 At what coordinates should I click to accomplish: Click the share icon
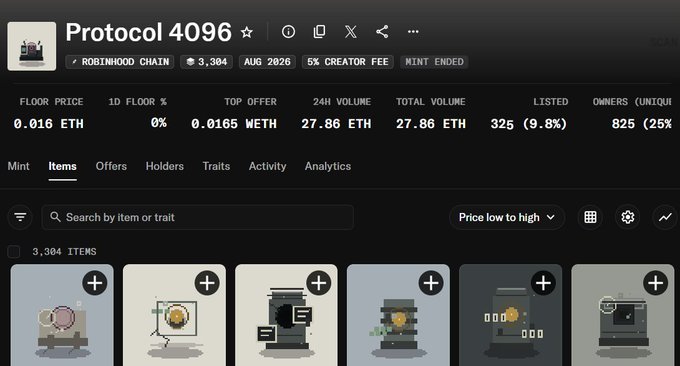point(382,32)
